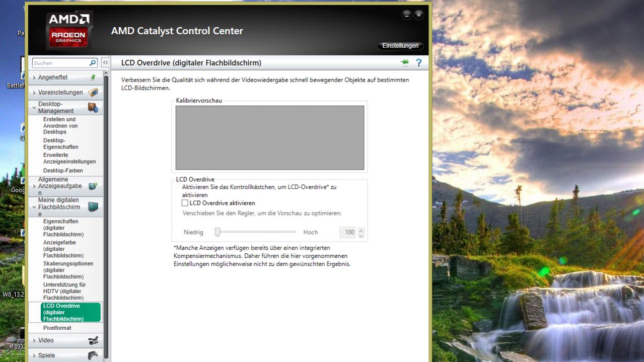This screenshot has width=644, height=362.
Task: Collapse the Desktop-Management section
Action: pyautogui.click(x=34, y=107)
